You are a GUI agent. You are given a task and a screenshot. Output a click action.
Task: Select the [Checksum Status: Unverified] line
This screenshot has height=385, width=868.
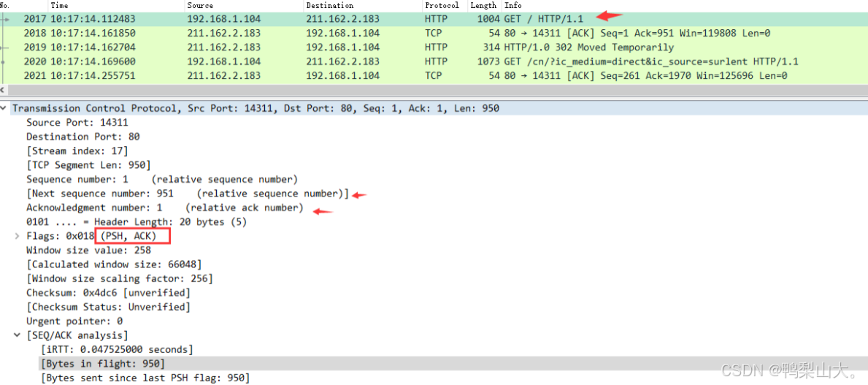109,307
